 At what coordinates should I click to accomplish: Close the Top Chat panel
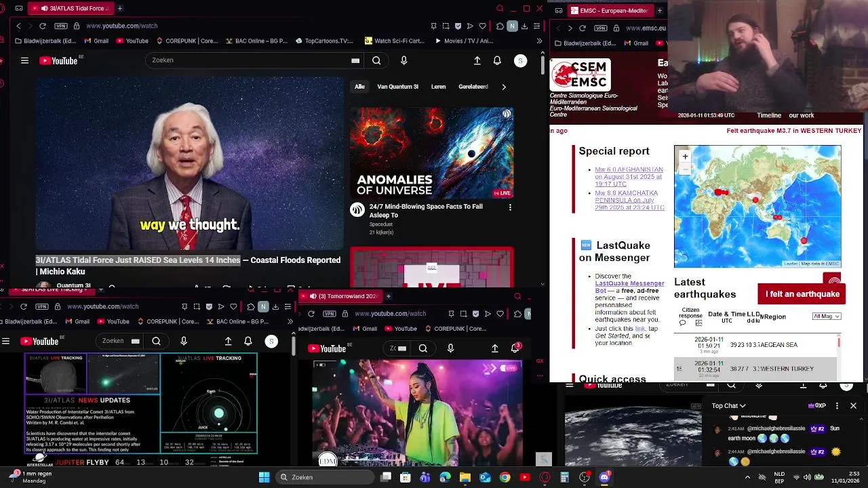pyautogui.click(x=853, y=405)
